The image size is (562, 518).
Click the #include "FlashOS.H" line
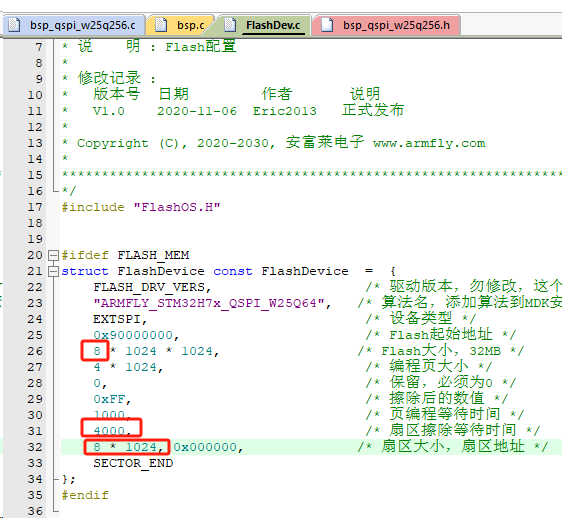pos(141,207)
